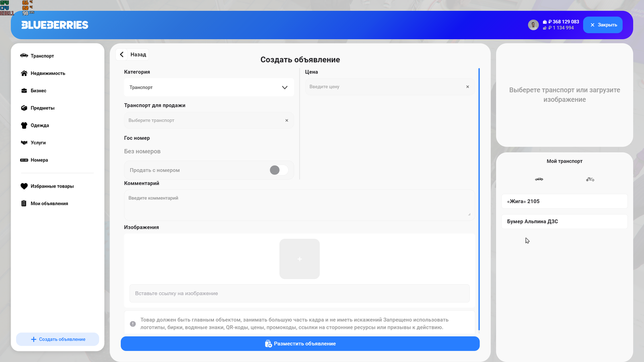Select «Жига» 2105 from my vehicles

[565, 201]
